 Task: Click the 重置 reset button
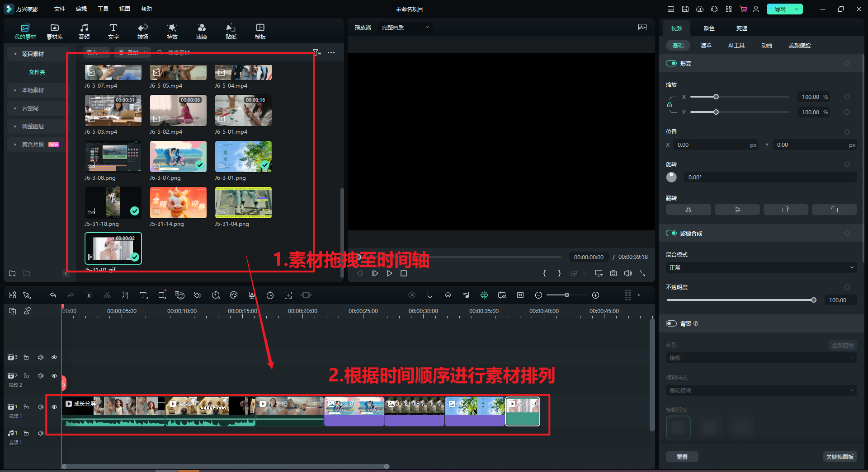(x=682, y=457)
